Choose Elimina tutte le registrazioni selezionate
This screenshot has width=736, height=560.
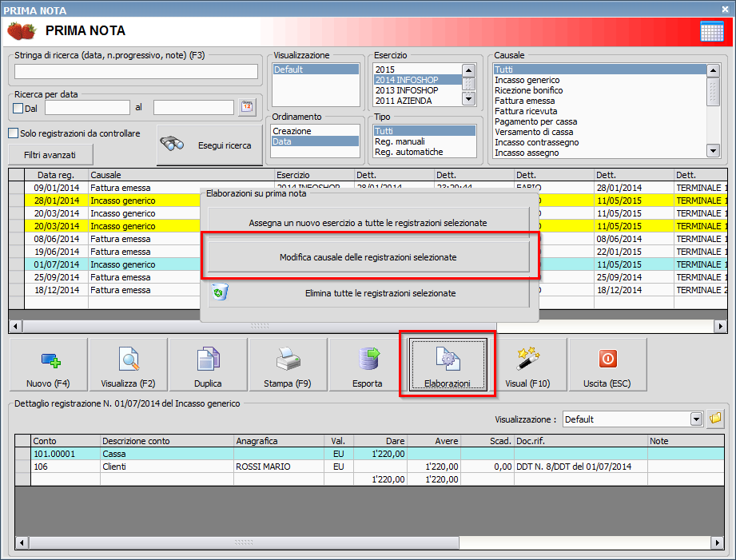(x=368, y=293)
